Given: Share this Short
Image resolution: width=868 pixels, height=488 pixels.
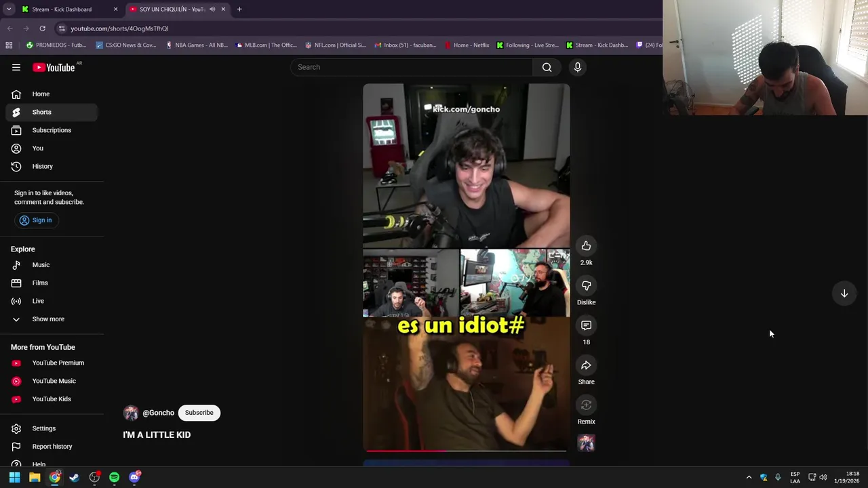Looking at the screenshot, I should click(586, 366).
